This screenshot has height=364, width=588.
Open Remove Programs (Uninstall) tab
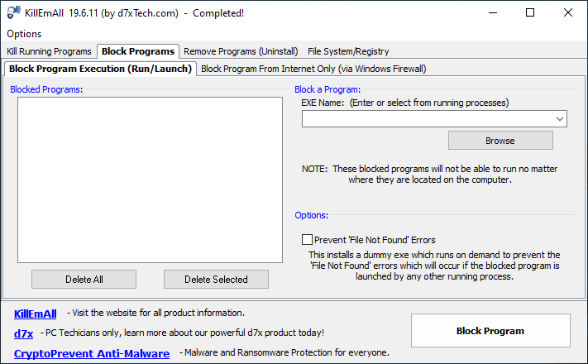point(241,51)
